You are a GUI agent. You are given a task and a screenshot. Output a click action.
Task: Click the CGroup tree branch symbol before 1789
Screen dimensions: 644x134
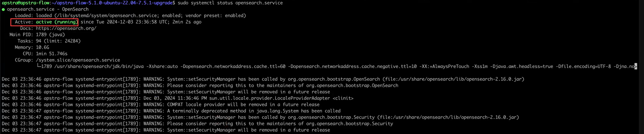pyautogui.click(x=38, y=66)
